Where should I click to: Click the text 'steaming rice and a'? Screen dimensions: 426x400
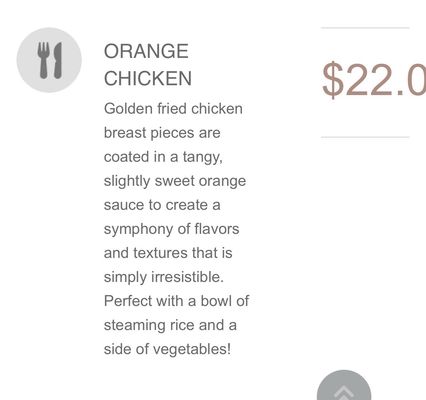coord(170,325)
